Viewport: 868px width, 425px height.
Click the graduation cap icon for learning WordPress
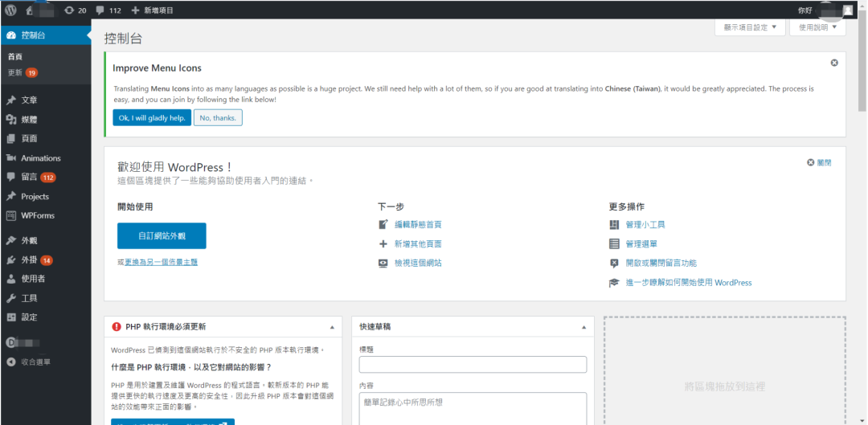(x=614, y=283)
